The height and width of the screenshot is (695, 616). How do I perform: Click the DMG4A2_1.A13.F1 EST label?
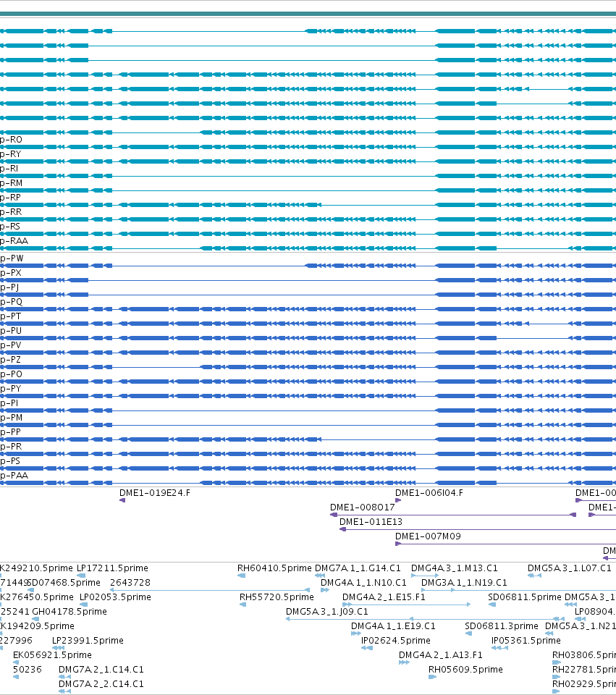coord(441,655)
